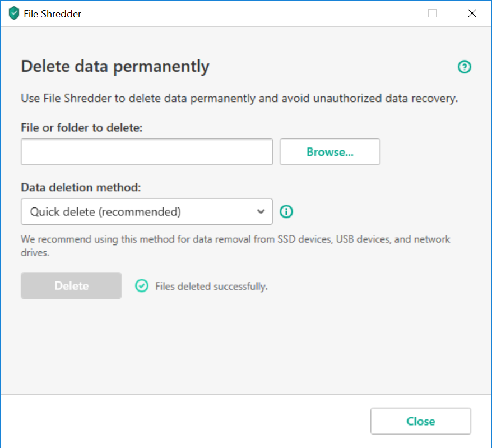Select the Delete data permanently heading
The image size is (492, 448).
pyautogui.click(x=114, y=66)
